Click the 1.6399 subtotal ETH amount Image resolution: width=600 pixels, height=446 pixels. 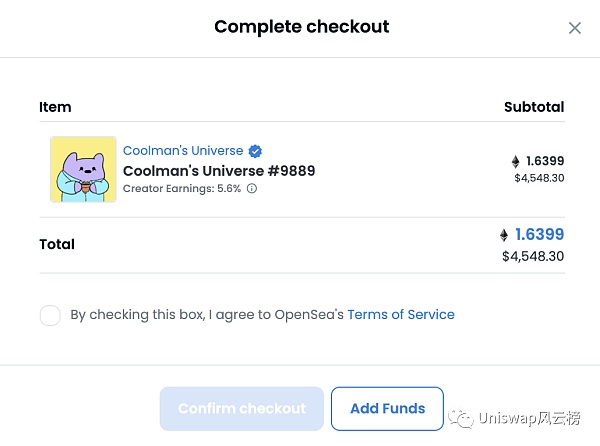pyautogui.click(x=545, y=161)
